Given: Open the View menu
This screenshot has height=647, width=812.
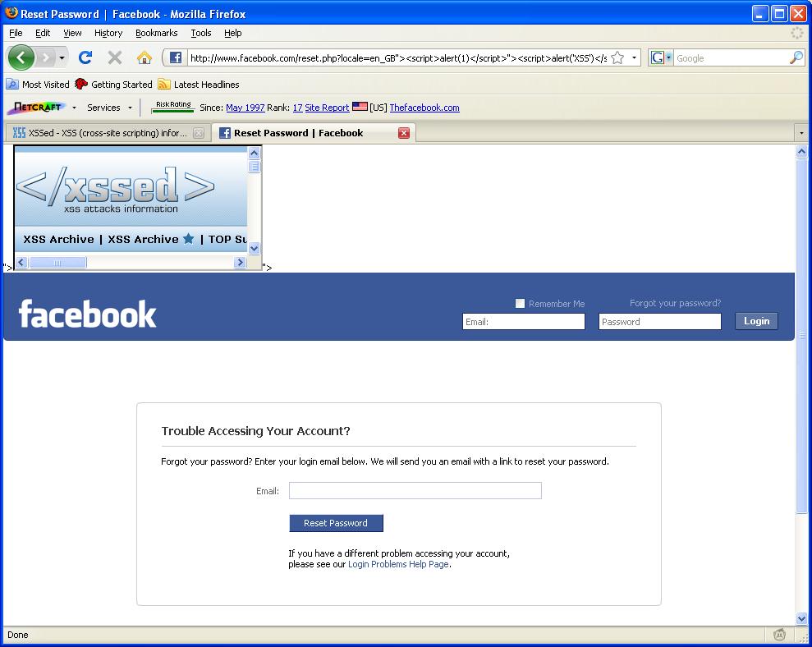Looking at the screenshot, I should pyautogui.click(x=72, y=33).
